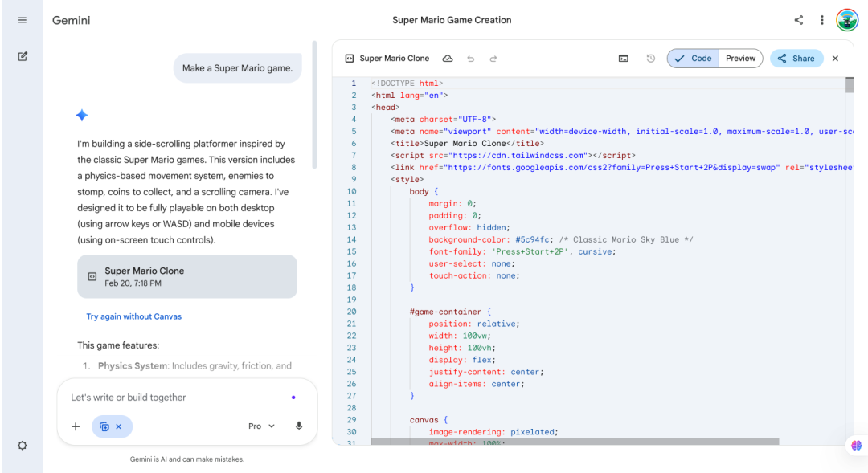Screen dimensions: 868x473
Task: Click the code icon beside Super Mario Clone title
Action: (350, 58)
